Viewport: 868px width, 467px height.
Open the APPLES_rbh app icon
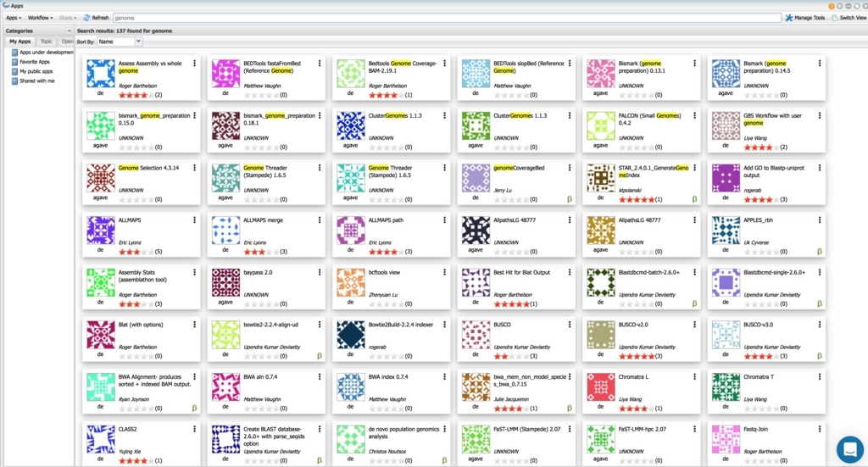coord(726,231)
